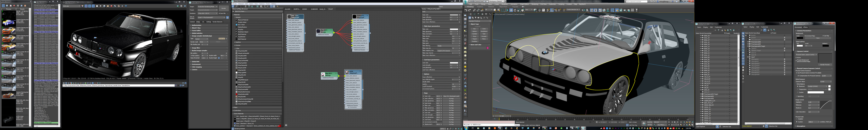This screenshot has width=868, height=130.
Task: Toggle the Angle Snap button
Action: click(552, 10)
